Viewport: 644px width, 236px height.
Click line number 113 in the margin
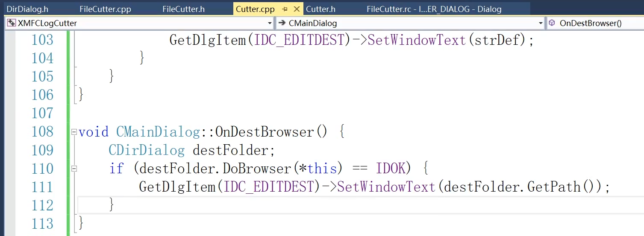click(x=42, y=224)
